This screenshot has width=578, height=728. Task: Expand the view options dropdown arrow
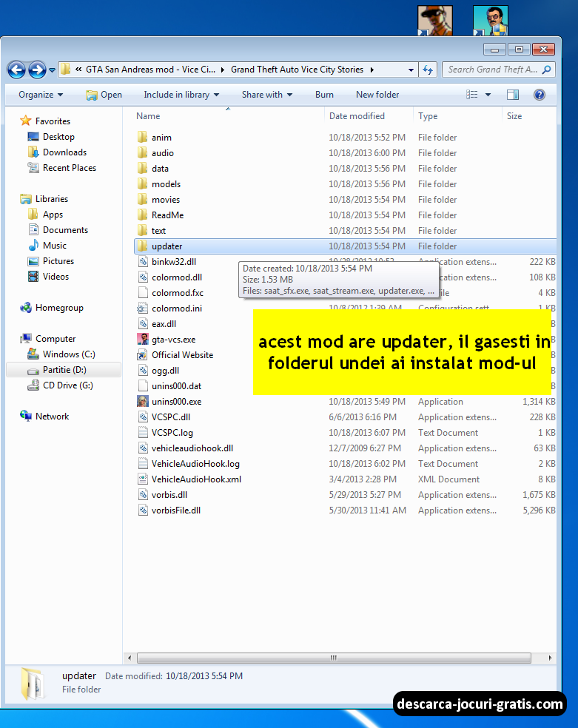[x=488, y=95]
